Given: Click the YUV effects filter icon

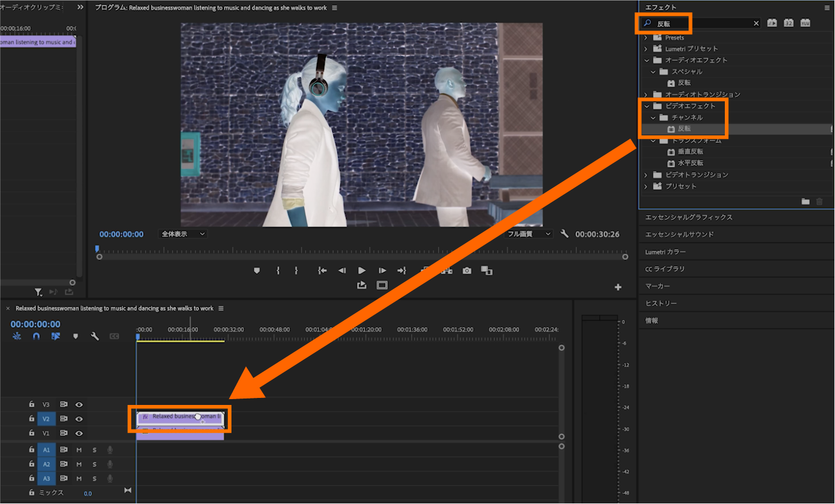Looking at the screenshot, I should pyautogui.click(x=805, y=23).
